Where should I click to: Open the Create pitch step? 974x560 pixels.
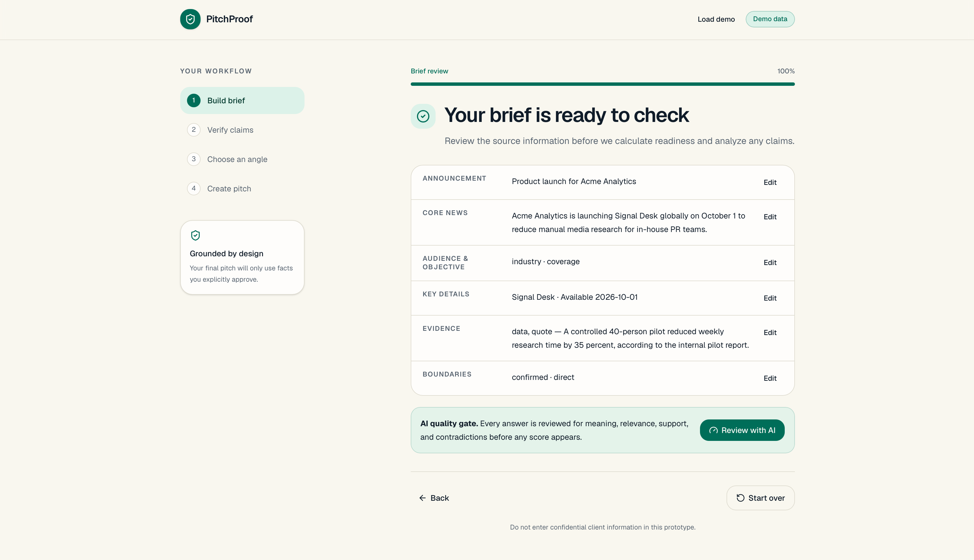(242, 189)
